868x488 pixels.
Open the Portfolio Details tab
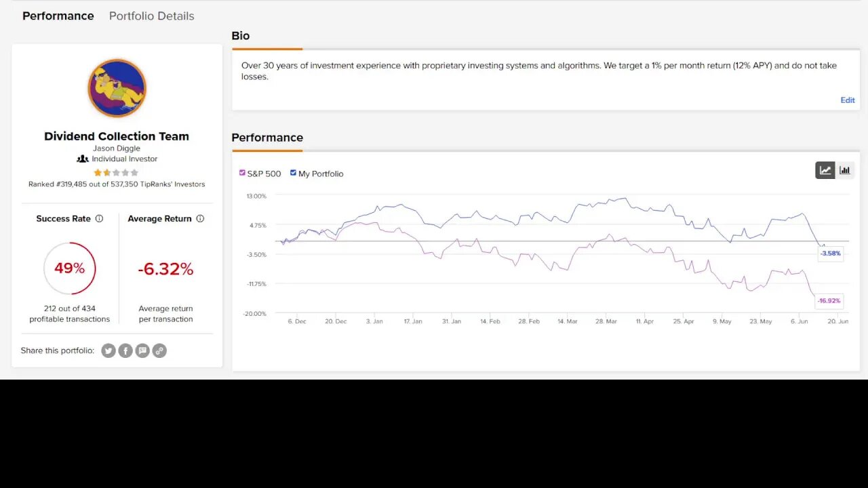tap(152, 16)
